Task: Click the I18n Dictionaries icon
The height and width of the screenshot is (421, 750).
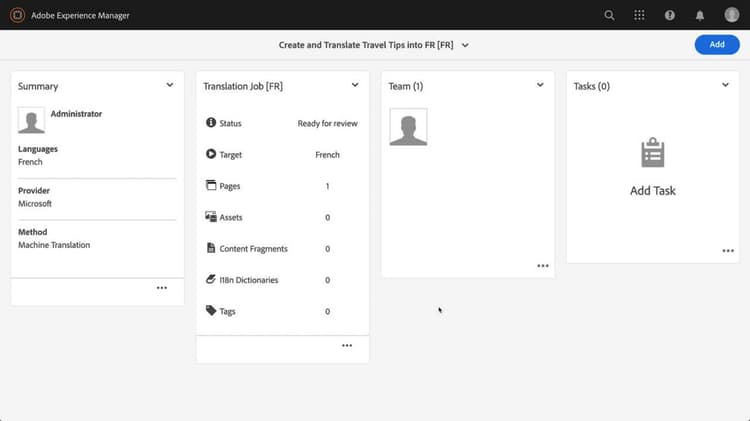Action: pos(211,279)
